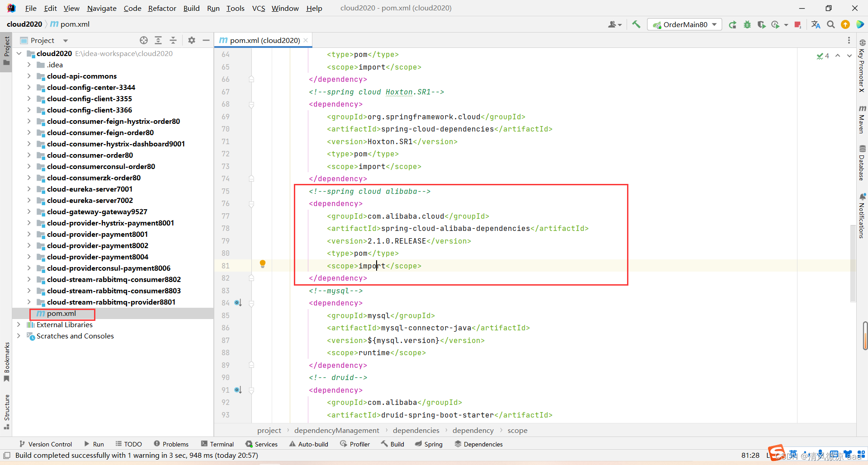Expand cloud-gateway-gateway9527 module

(29, 211)
